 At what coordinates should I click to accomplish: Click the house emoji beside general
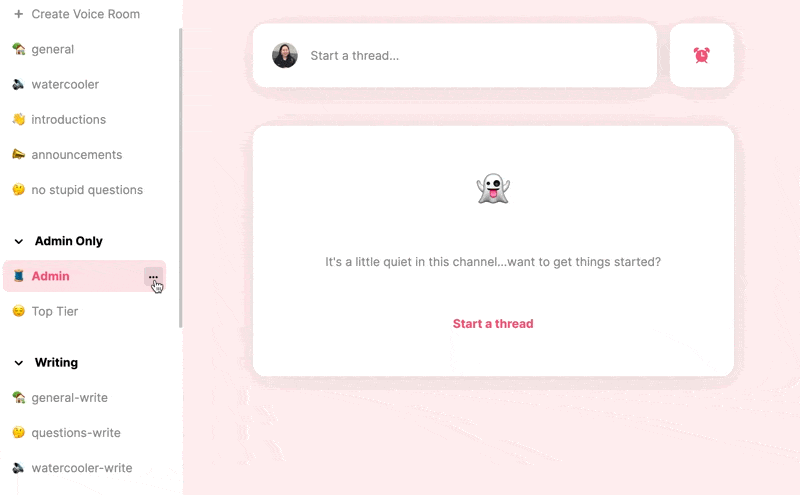(x=18, y=49)
